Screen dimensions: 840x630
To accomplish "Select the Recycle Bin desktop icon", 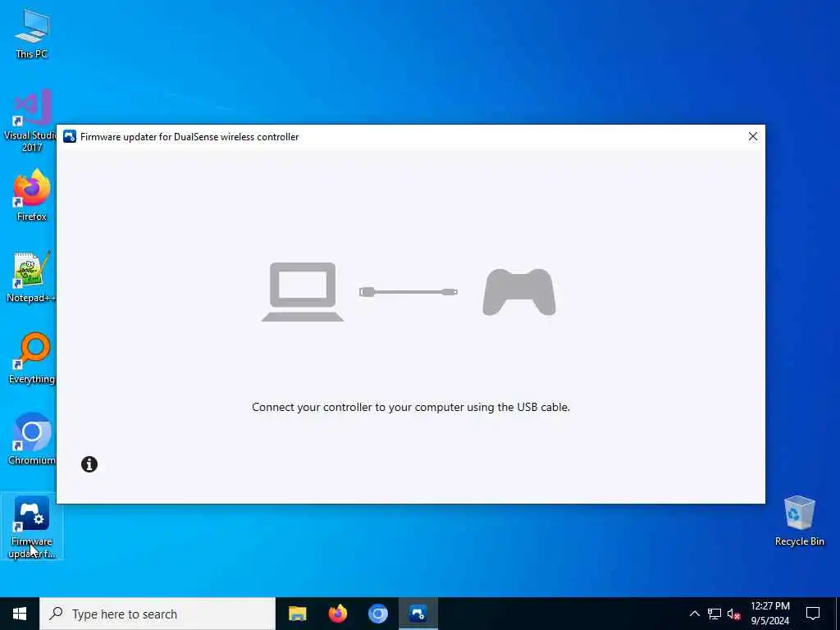I will (799, 521).
